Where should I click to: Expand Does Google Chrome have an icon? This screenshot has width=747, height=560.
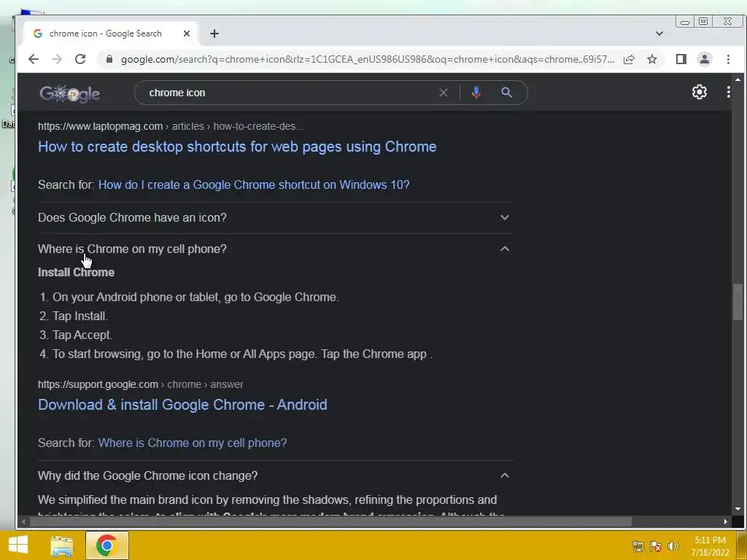coord(275,217)
